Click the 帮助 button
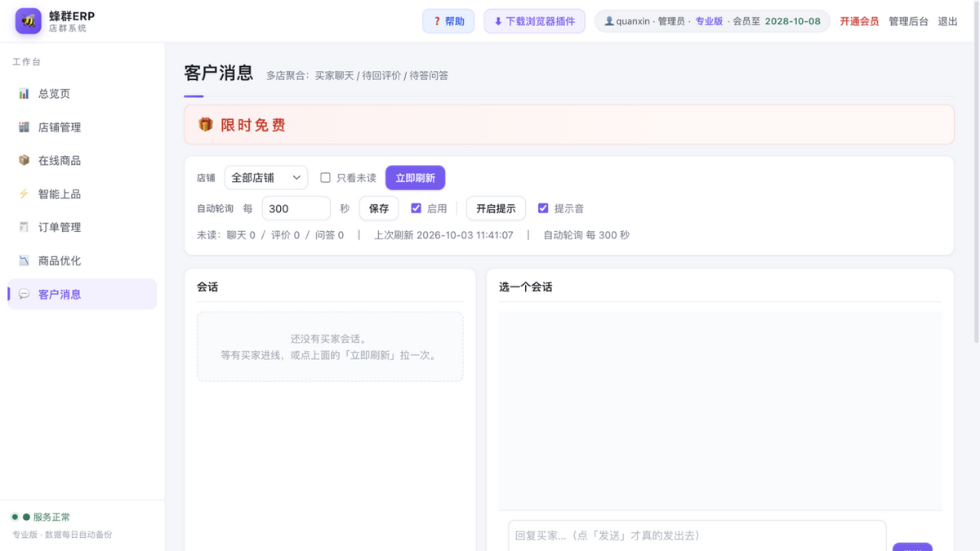Screen dimensions: 980x551 448,21
